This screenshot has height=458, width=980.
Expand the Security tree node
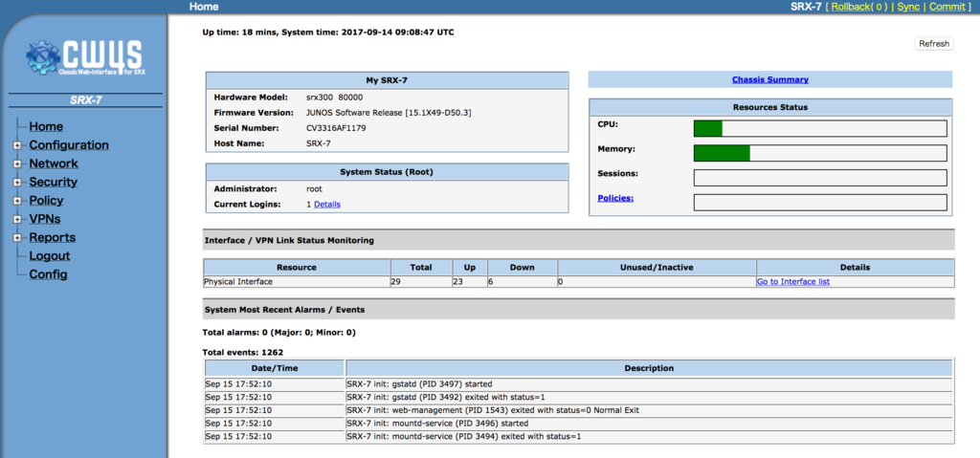coord(17,183)
